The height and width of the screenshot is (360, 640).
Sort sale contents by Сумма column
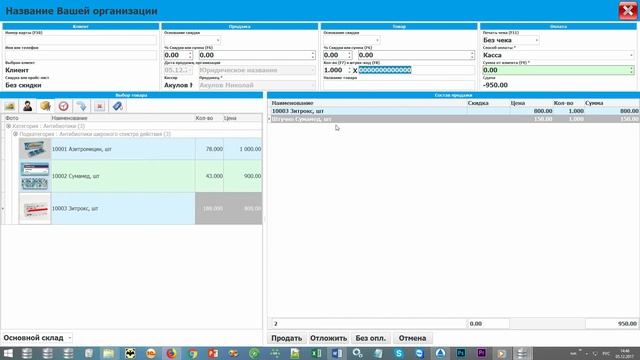(x=594, y=103)
